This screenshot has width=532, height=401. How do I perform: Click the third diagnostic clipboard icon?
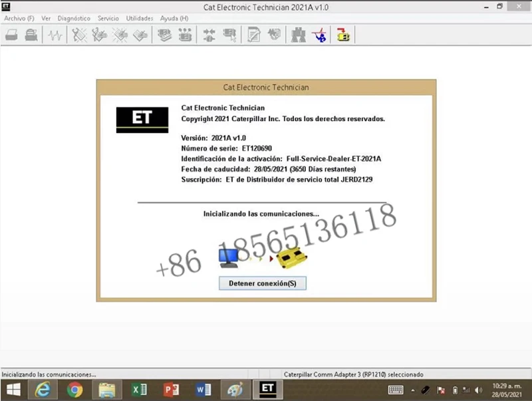120,35
